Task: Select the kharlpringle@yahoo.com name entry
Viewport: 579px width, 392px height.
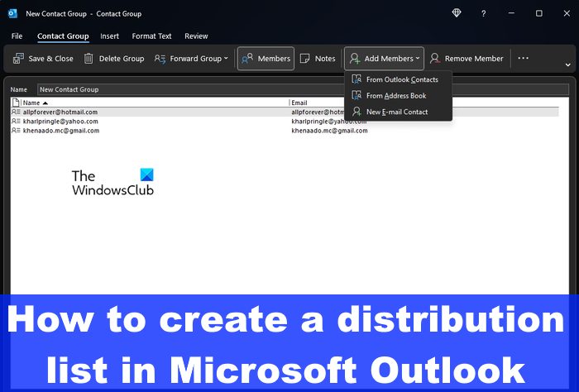Action: [60, 121]
